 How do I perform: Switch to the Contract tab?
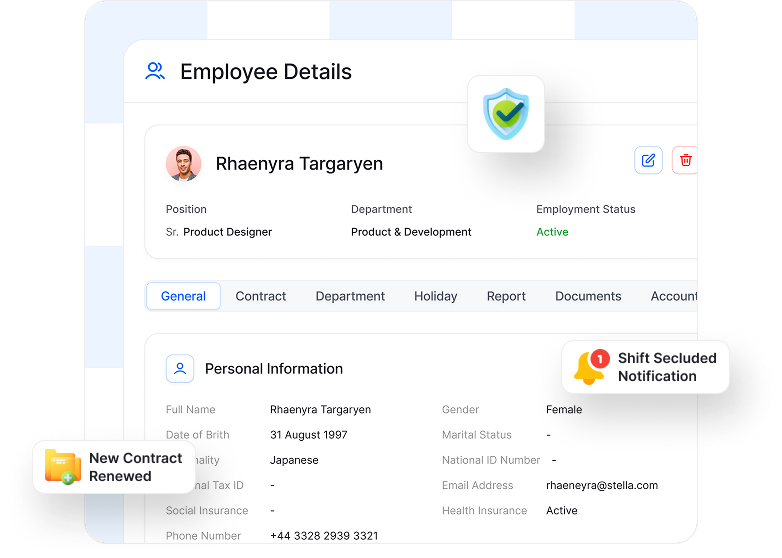coord(260,296)
